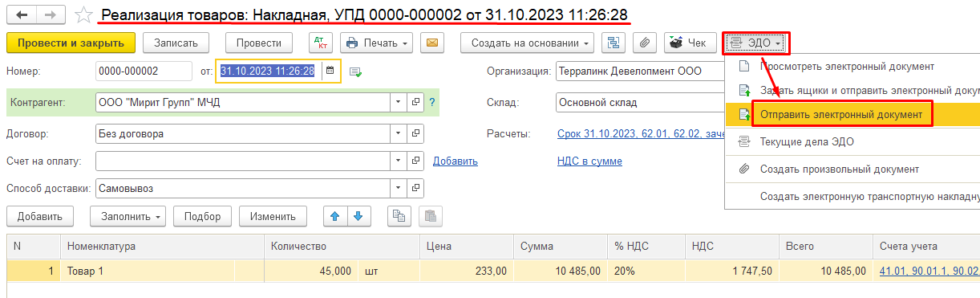The height and width of the screenshot is (298, 980).
Task: Click the Провести button
Action: pos(259,43)
